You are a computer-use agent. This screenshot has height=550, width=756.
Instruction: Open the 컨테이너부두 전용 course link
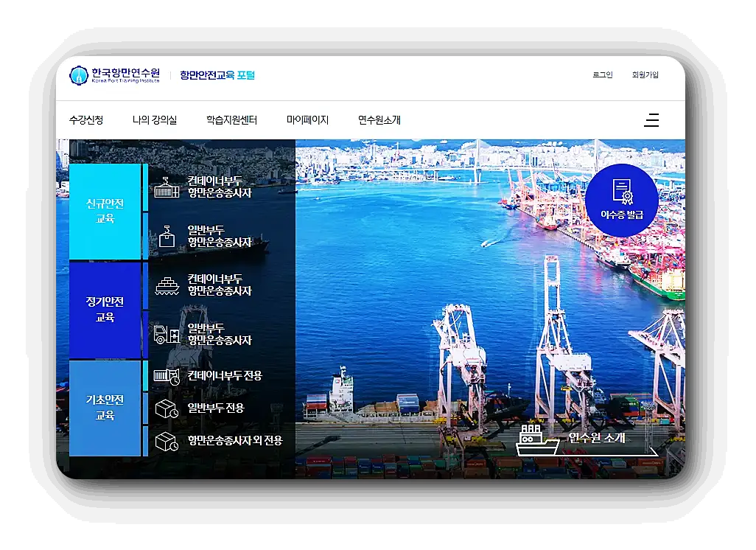coord(225,376)
